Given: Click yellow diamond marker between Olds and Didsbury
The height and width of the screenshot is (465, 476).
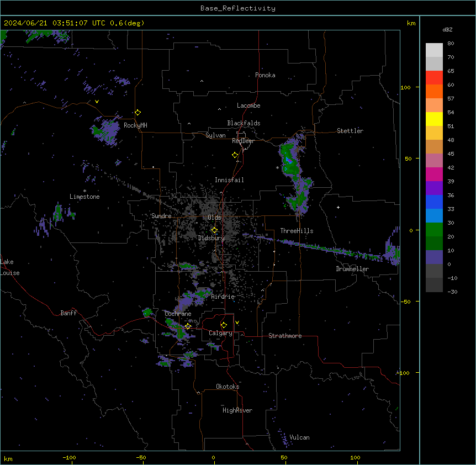Looking at the screenshot, I should [x=214, y=230].
